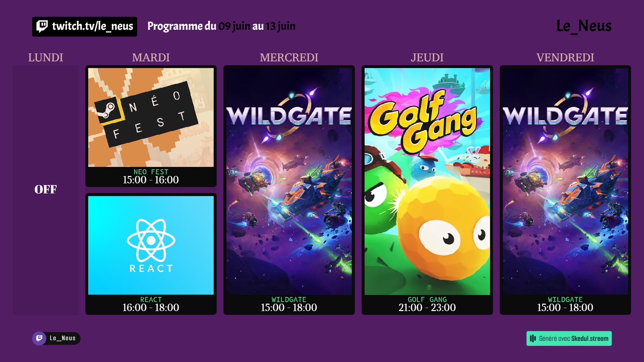Click the React 16:00 - 18:00 time caption

[x=151, y=308]
